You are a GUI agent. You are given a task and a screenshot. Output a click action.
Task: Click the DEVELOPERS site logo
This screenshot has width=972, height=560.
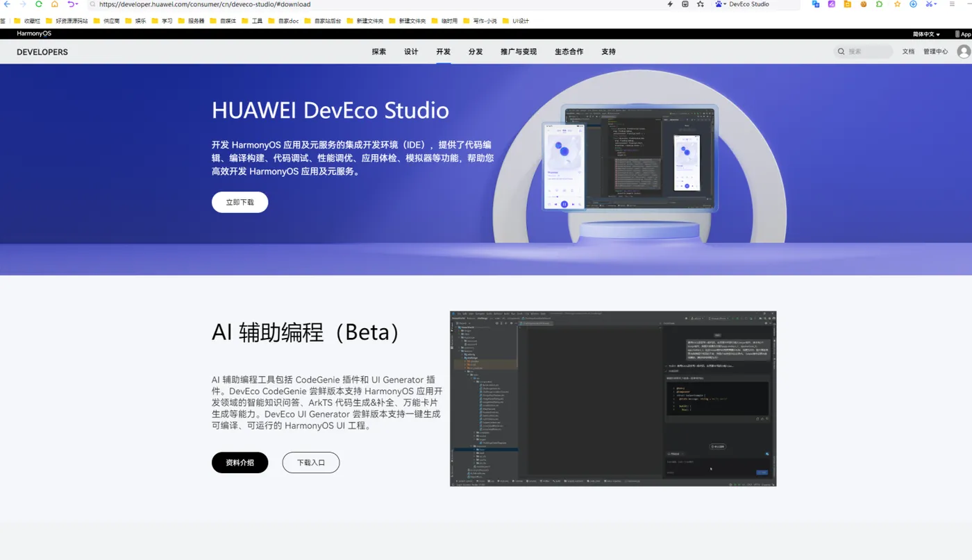click(x=42, y=52)
